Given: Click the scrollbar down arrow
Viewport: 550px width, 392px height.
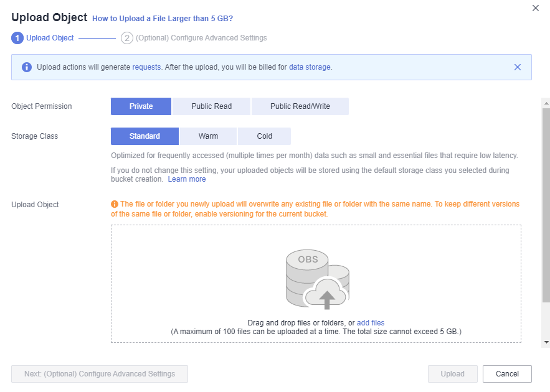Looking at the screenshot, I should (x=546, y=342).
